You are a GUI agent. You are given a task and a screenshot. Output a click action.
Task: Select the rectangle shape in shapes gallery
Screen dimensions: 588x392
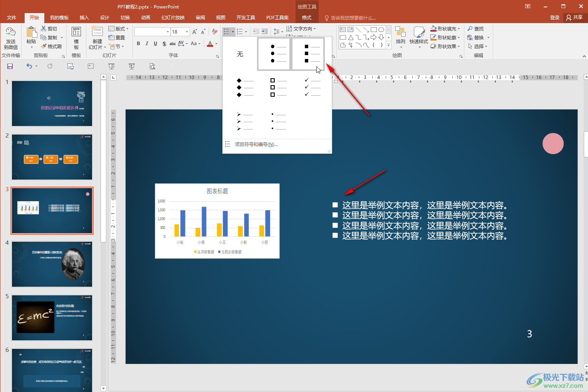(x=373, y=30)
